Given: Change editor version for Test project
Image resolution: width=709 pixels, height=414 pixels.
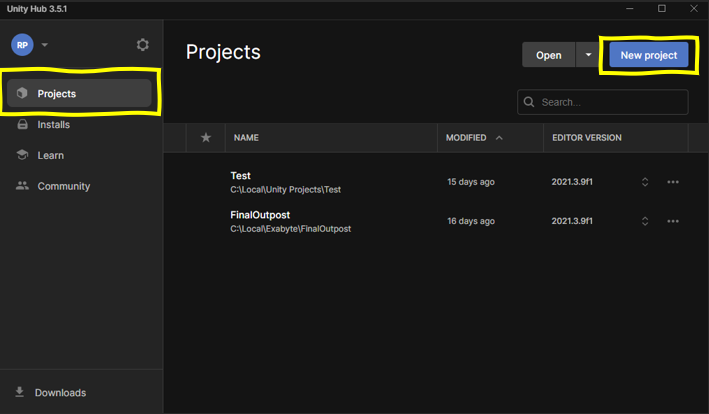Looking at the screenshot, I should pos(645,182).
